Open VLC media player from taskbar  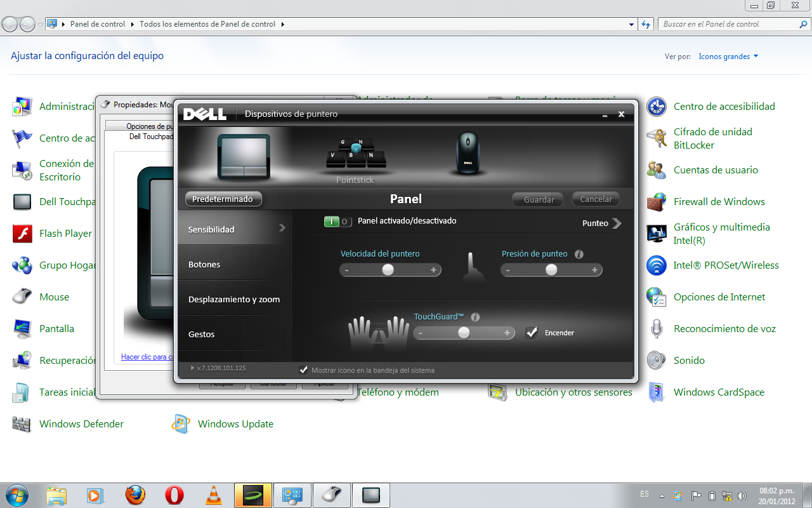(x=214, y=495)
